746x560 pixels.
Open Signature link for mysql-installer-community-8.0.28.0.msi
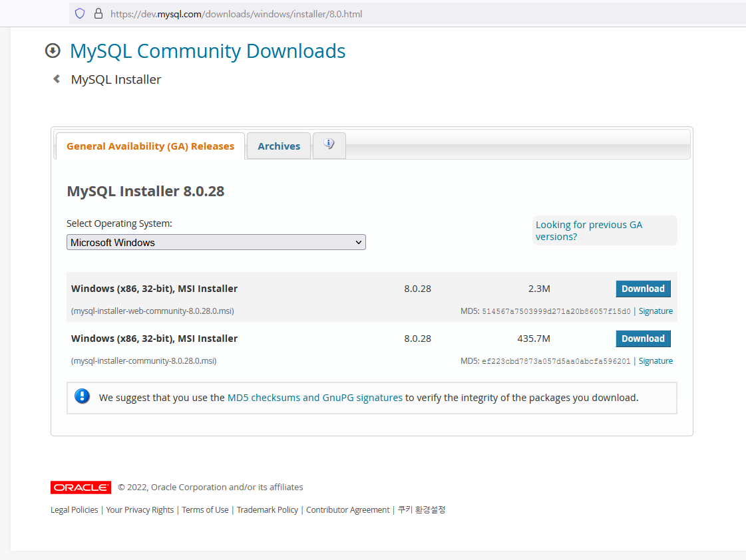click(x=655, y=361)
